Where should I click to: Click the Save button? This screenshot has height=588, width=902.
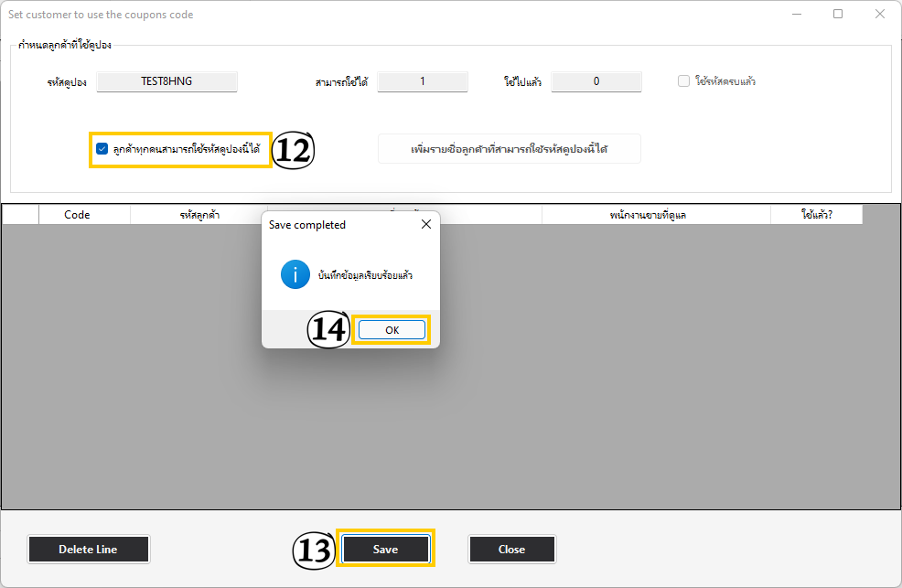tap(385, 549)
